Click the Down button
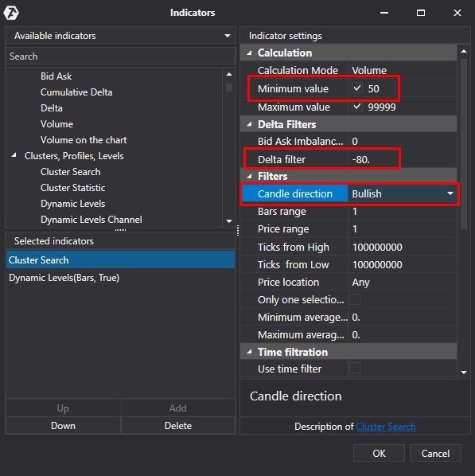This screenshot has height=476, width=475. tap(63, 426)
